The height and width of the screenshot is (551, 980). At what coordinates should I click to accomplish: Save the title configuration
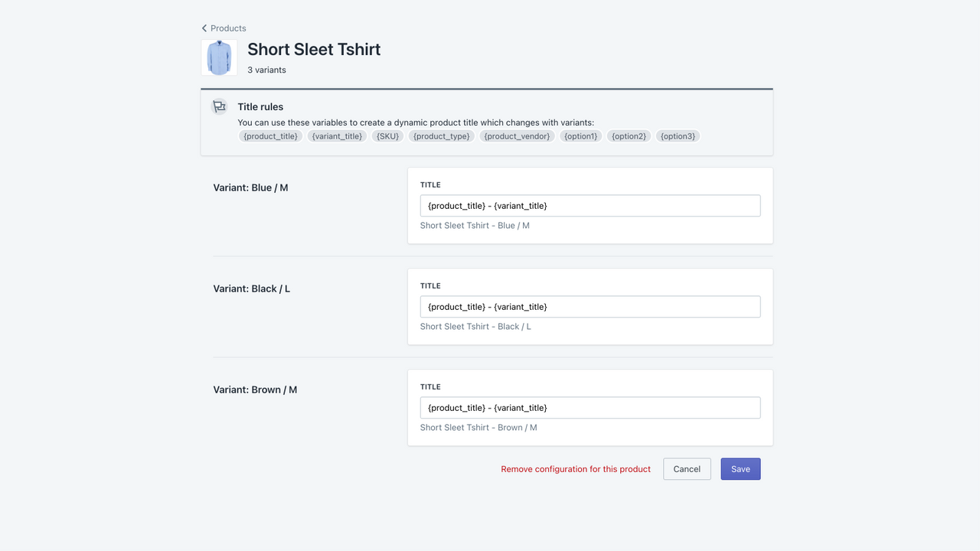[x=740, y=469]
